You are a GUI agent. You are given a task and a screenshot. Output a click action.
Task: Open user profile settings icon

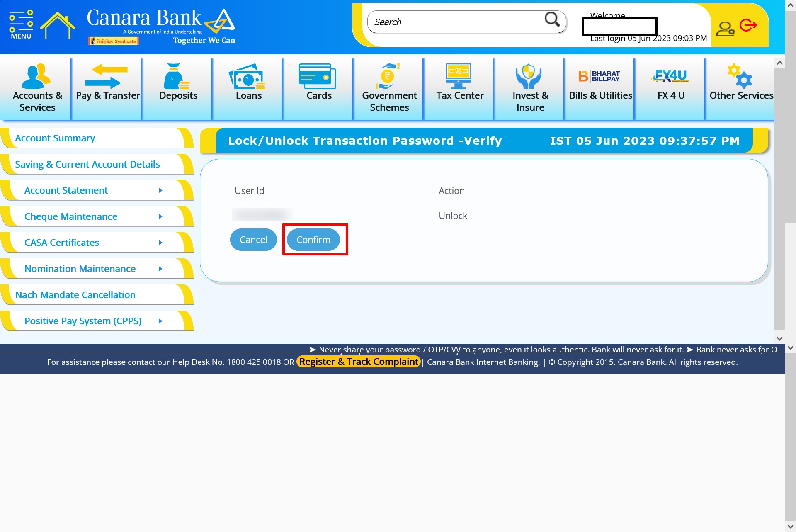725,29
